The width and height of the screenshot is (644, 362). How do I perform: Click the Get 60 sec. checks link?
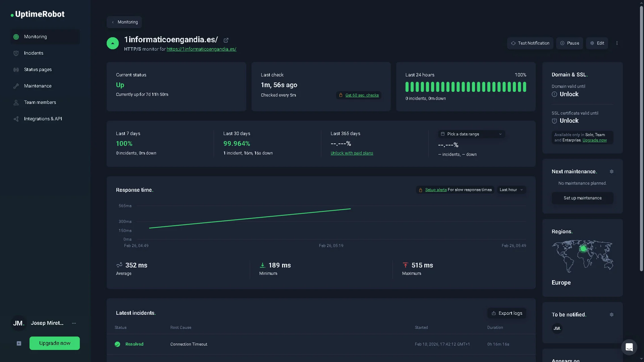pyautogui.click(x=362, y=95)
